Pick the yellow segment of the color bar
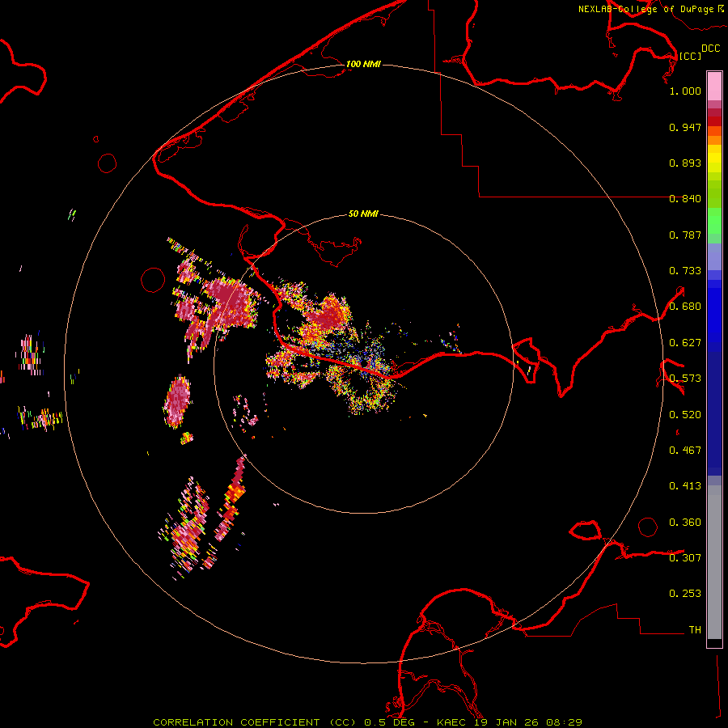The height and width of the screenshot is (728, 728). click(714, 159)
